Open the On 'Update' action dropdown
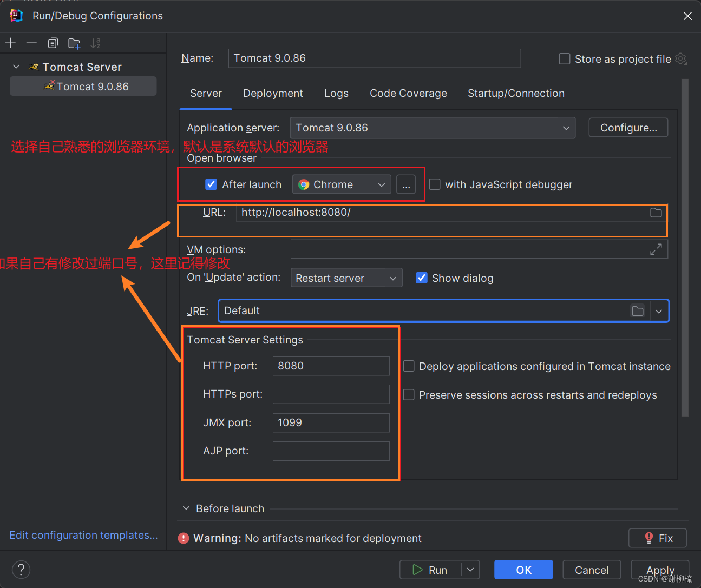 click(393, 278)
